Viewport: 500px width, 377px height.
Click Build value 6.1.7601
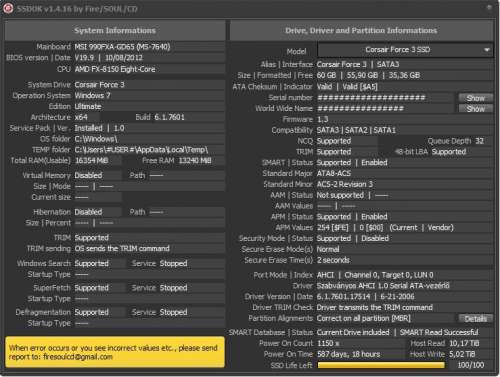click(169, 117)
